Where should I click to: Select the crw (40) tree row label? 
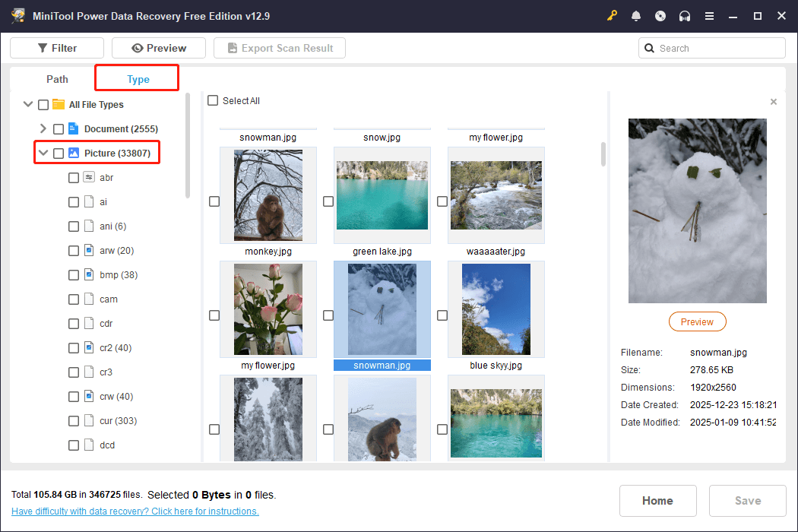116,397
